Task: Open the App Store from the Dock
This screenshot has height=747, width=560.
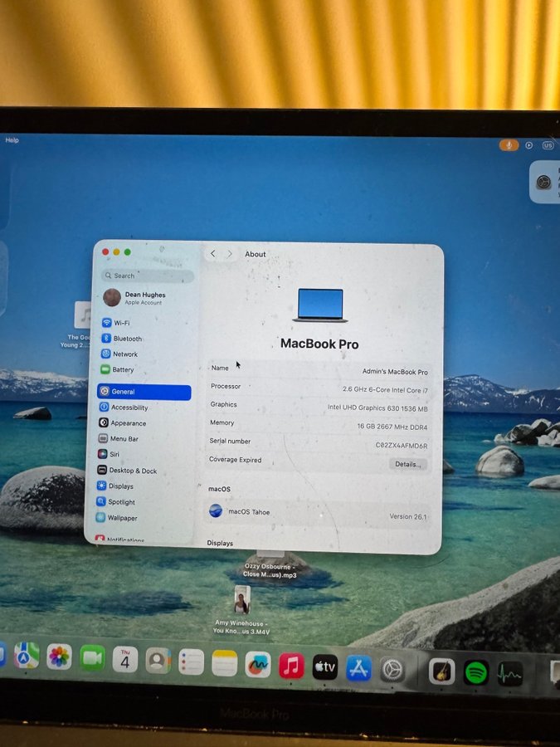Action: (358, 667)
